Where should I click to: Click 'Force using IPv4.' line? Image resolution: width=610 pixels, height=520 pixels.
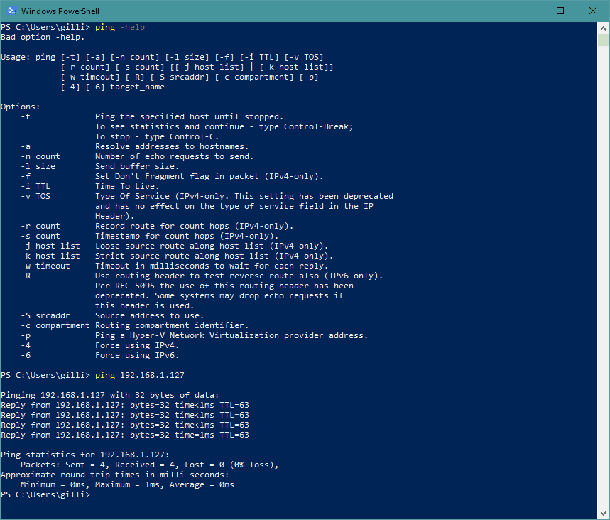[137, 345]
